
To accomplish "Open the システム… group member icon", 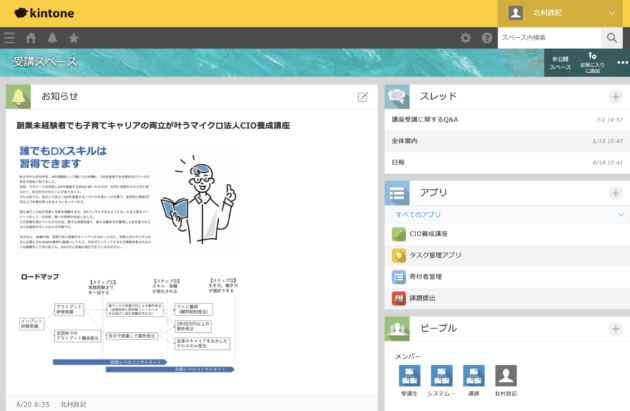I will [x=442, y=376].
